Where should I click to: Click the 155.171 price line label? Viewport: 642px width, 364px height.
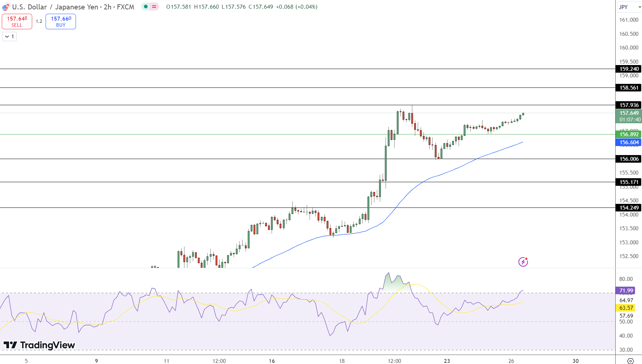(x=629, y=182)
